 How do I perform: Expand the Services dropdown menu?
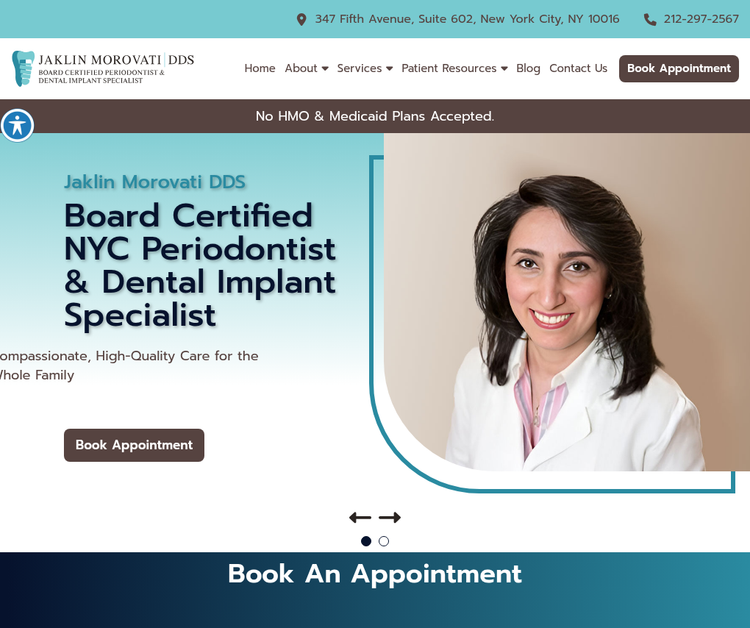(x=365, y=68)
